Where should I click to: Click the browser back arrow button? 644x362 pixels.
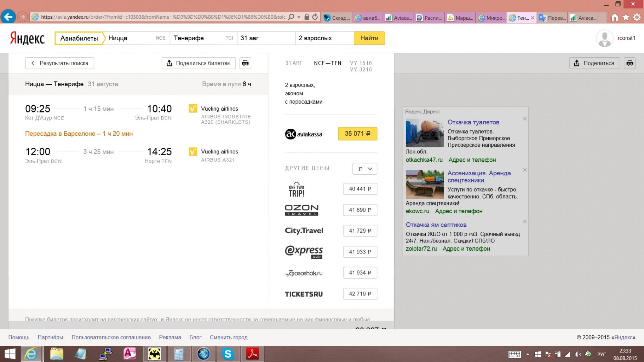click(8, 17)
